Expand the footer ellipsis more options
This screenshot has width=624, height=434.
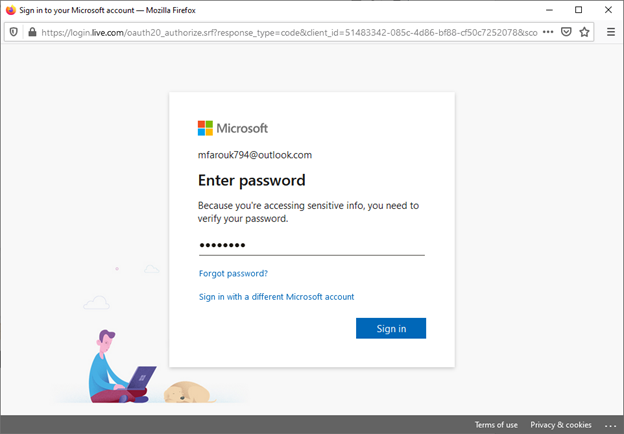pyautogui.click(x=610, y=426)
